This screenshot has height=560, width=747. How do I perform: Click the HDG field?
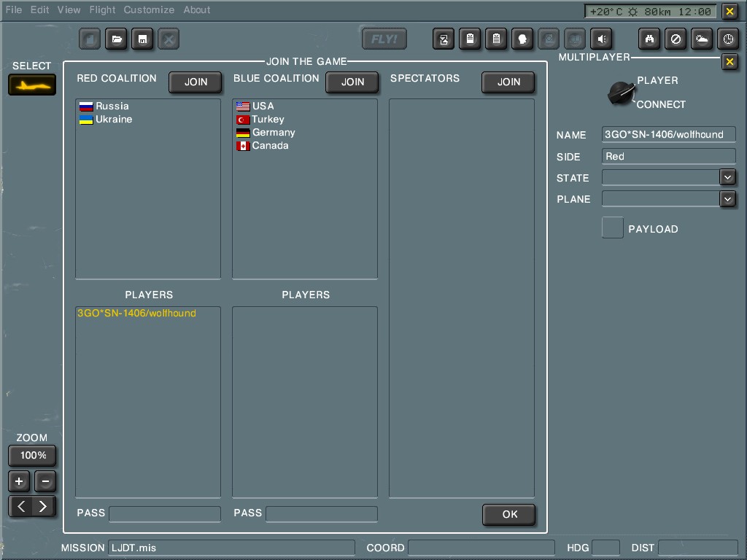(x=605, y=548)
